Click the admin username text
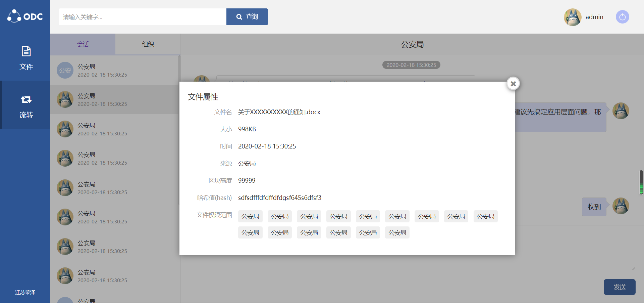 click(x=594, y=17)
